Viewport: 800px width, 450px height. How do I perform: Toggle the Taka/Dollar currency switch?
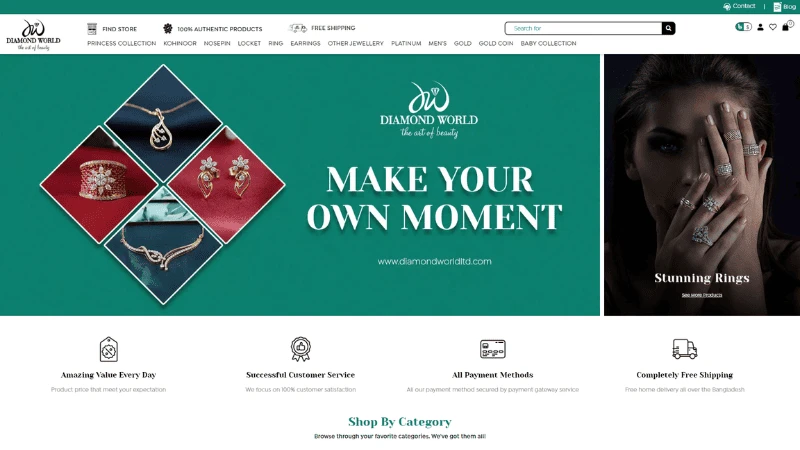743,27
